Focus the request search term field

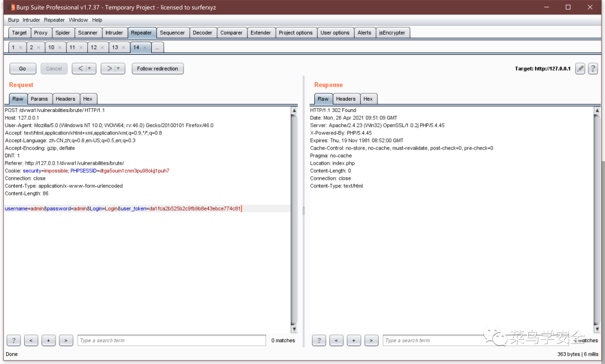[x=172, y=340]
